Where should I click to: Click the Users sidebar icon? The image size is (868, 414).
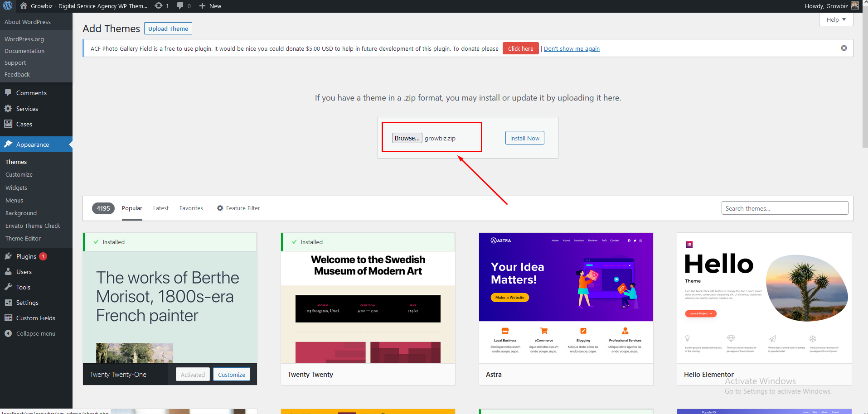click(x=8, y=272)
